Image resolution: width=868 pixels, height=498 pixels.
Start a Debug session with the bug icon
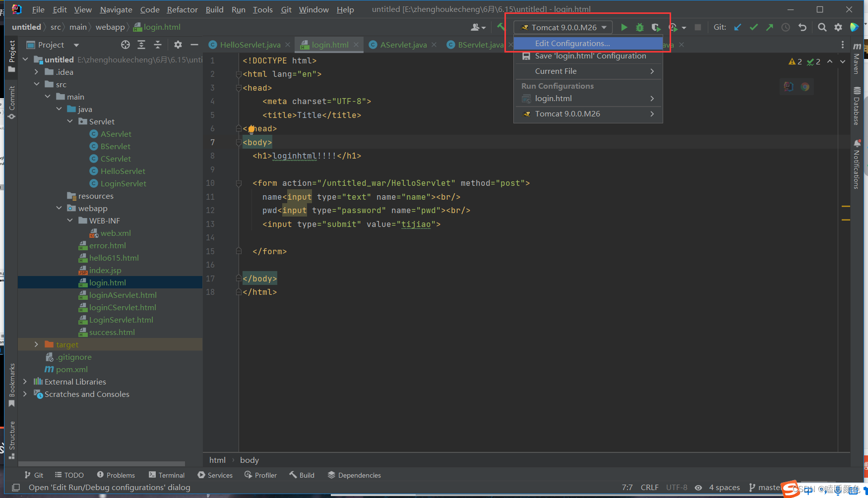coord(640,27)
